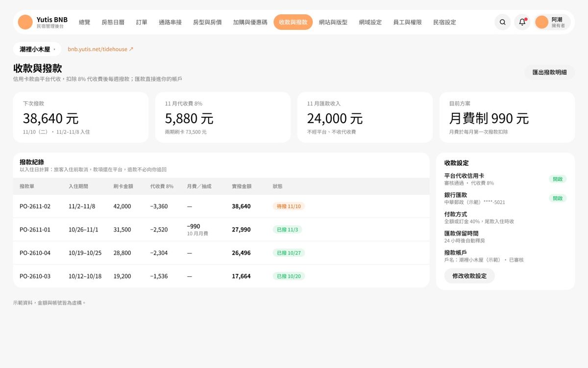This screenshot has height=368, width=588.
Task: Click the 狀態 column header
Action: [278, 186]
